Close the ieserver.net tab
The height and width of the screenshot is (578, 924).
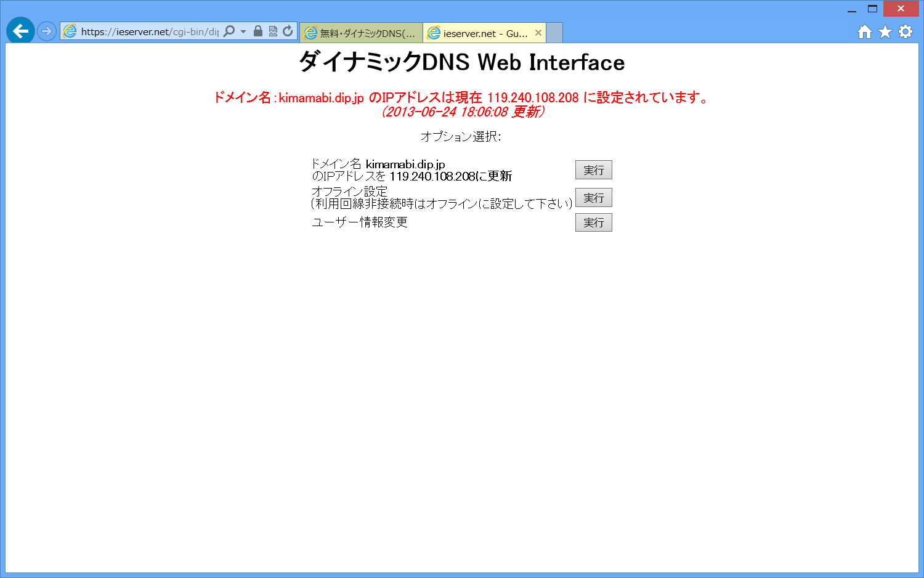[x=539, y=32]
